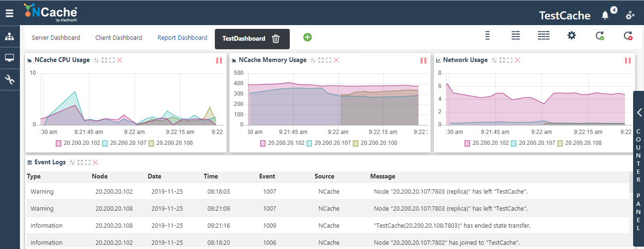Image resolution: width=644 pixels, height=249 pixels.
Task: Expand Event Logs with arrows icon
Action: 80,162
